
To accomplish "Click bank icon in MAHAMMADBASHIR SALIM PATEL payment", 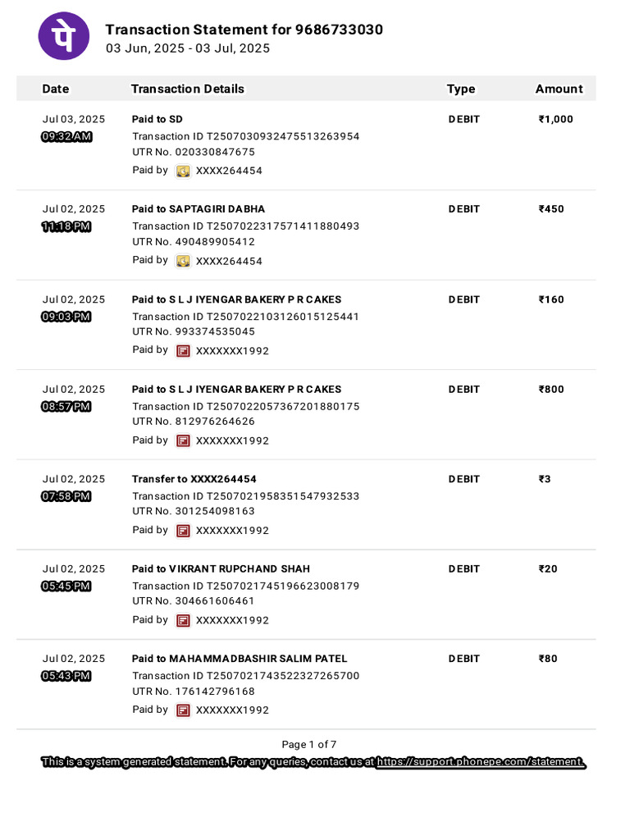I will (184, 710).
